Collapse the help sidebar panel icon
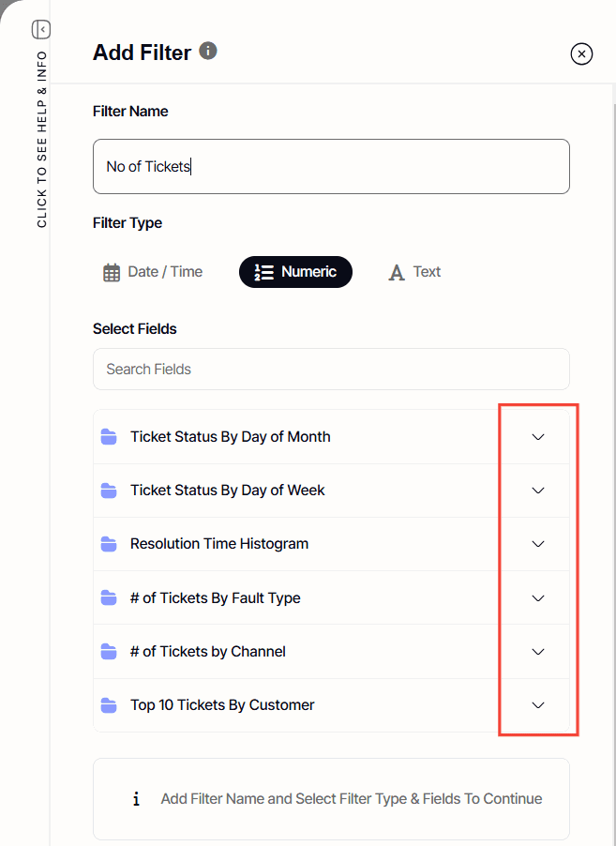Image resolution: width=616 pixels, height=846 pixels. pos(40,30)
